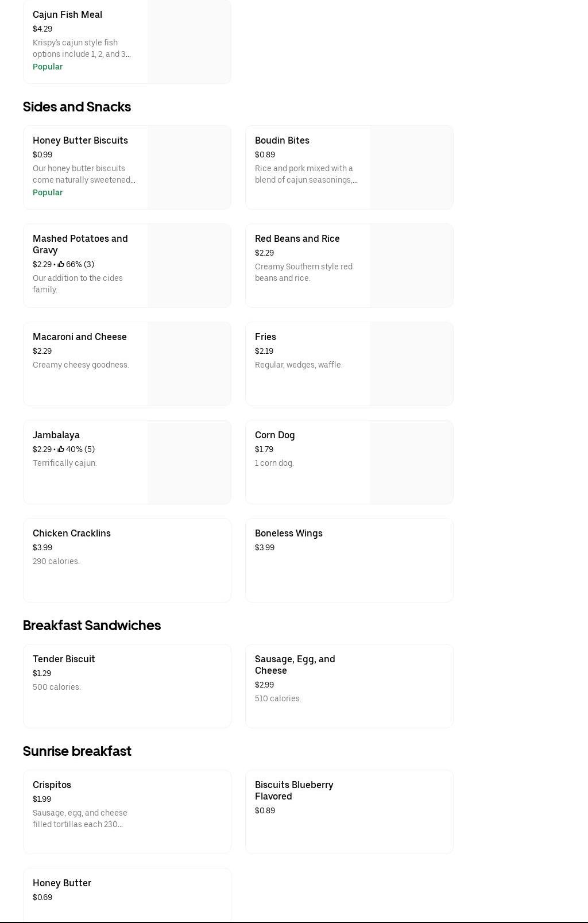Open Red Beans and Rice item

[x=297, y=239]
